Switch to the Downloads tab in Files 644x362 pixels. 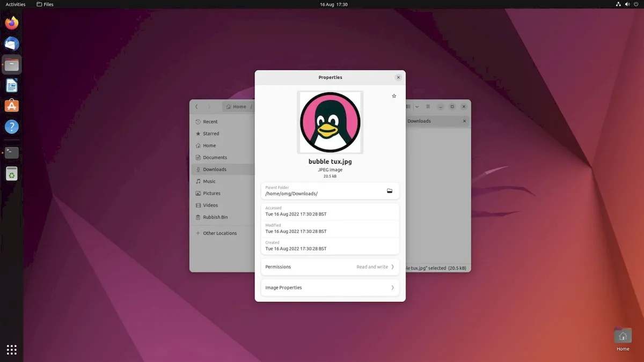(419, 121)
